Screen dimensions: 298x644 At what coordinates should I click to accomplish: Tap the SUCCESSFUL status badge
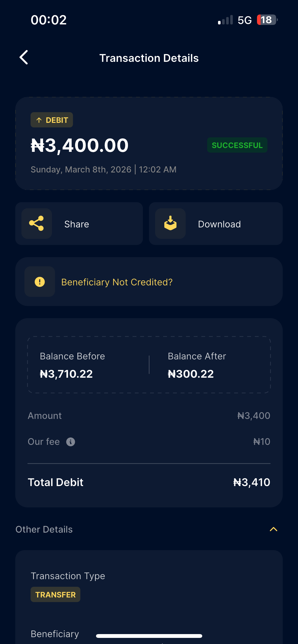pyautogui.click(x=237, y=145)
